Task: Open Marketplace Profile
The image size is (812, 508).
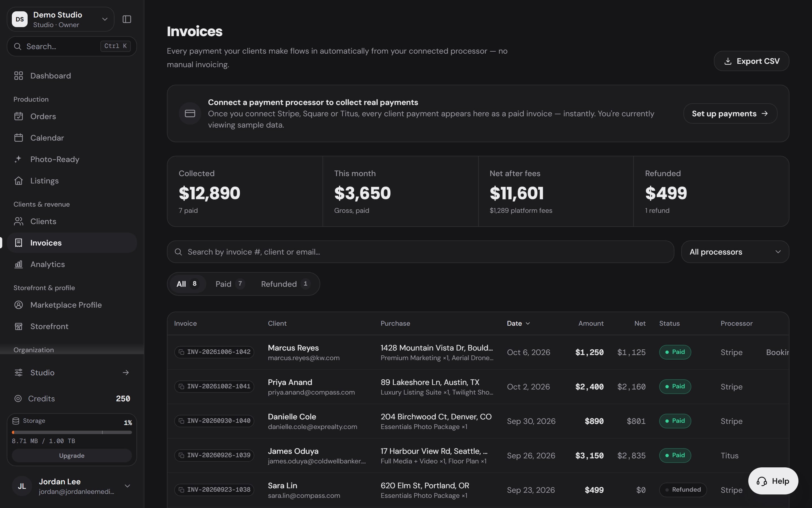Action: (x=72, y=305)
